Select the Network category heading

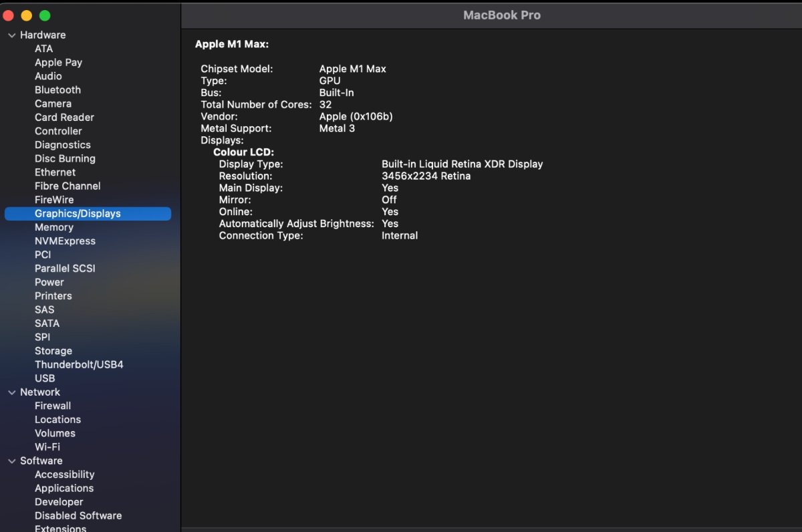pos(40,392)
